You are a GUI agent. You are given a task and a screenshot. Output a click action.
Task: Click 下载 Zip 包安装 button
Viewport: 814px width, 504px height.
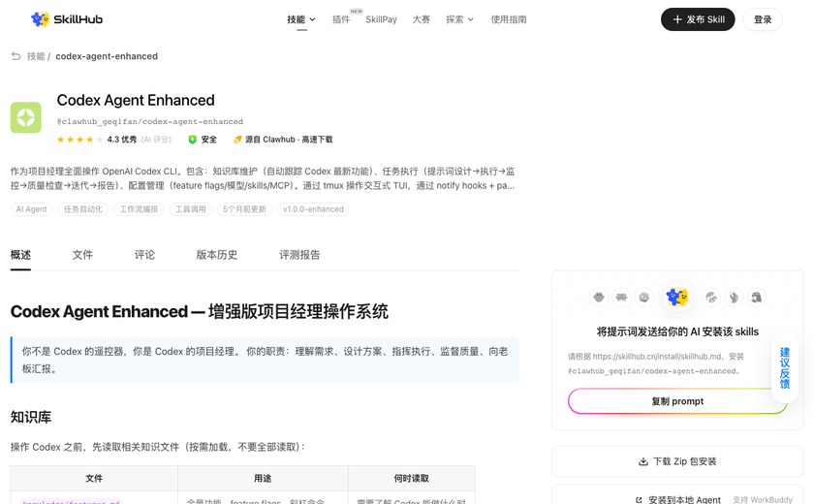tap(677, 461)
